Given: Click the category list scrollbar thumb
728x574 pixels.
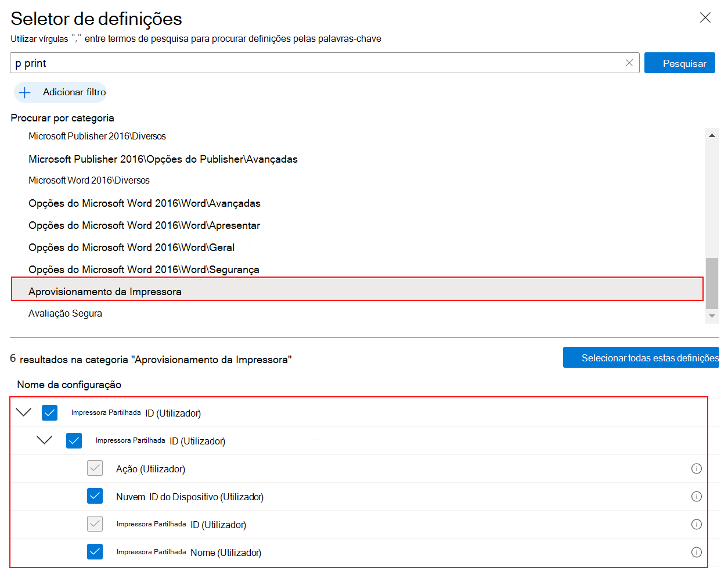Looking at the screenshot, I should tap(712, 284).
